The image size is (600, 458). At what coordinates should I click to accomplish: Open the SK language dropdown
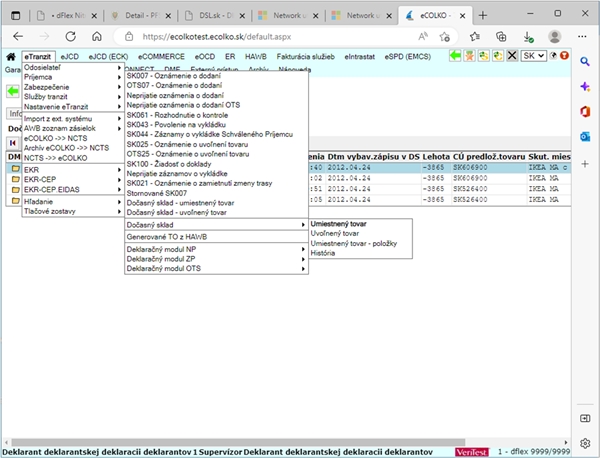click(533, 56)
